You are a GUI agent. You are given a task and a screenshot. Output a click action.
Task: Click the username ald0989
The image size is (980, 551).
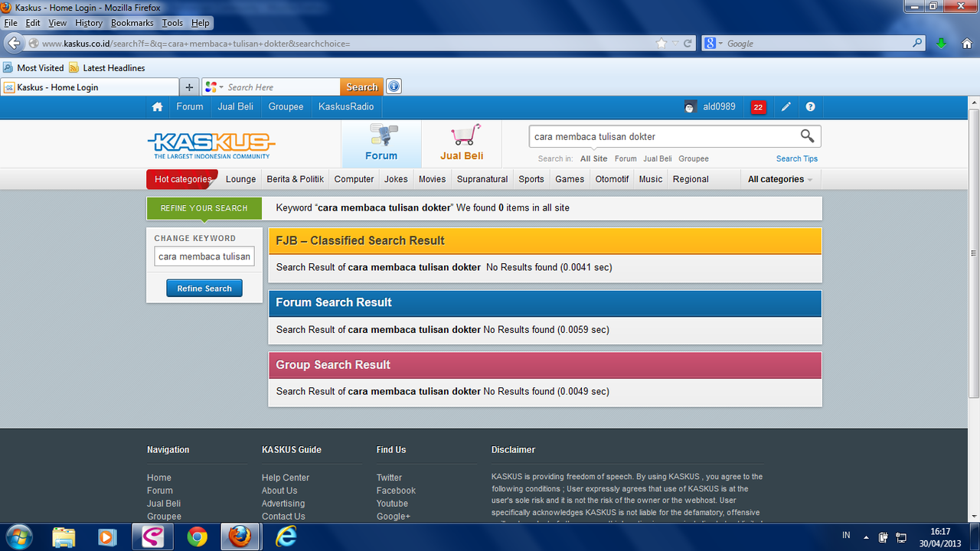click(719, 107)
